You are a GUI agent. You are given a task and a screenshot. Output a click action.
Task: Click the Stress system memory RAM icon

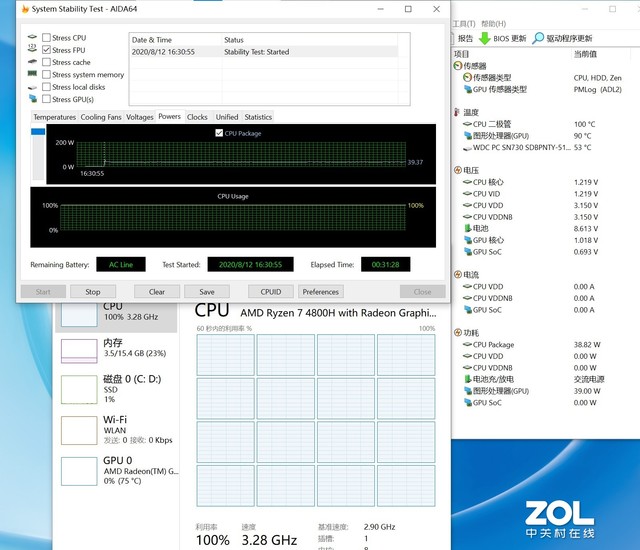coord(32,73)
